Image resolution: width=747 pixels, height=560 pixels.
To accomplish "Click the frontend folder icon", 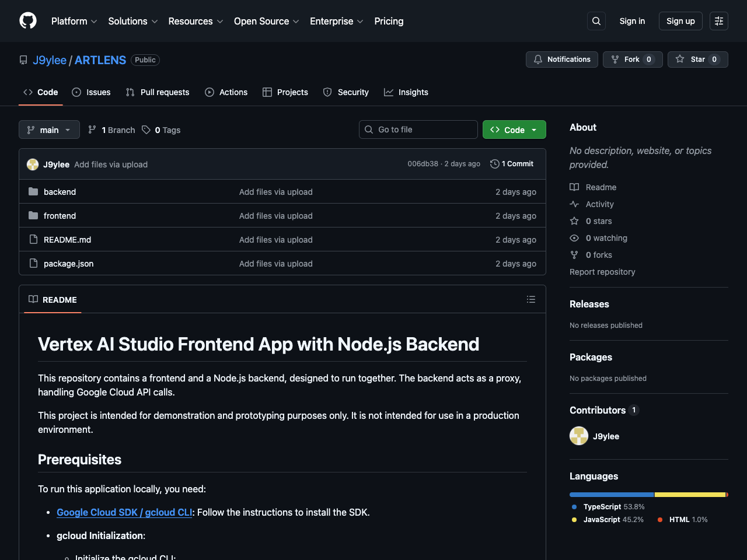I will 33,216.
